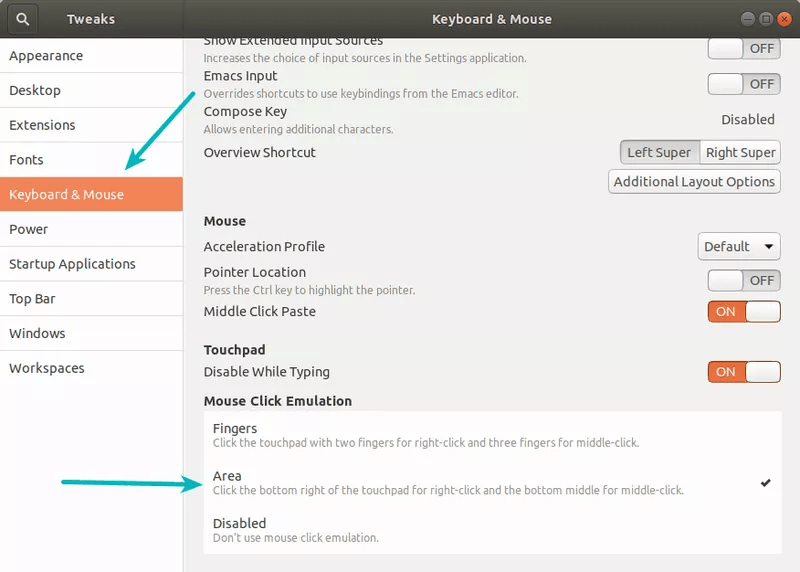This screenshot has width=800, height=572.
Task: Disable Middle Click Paste switch
Action: (x=743, y=312)
